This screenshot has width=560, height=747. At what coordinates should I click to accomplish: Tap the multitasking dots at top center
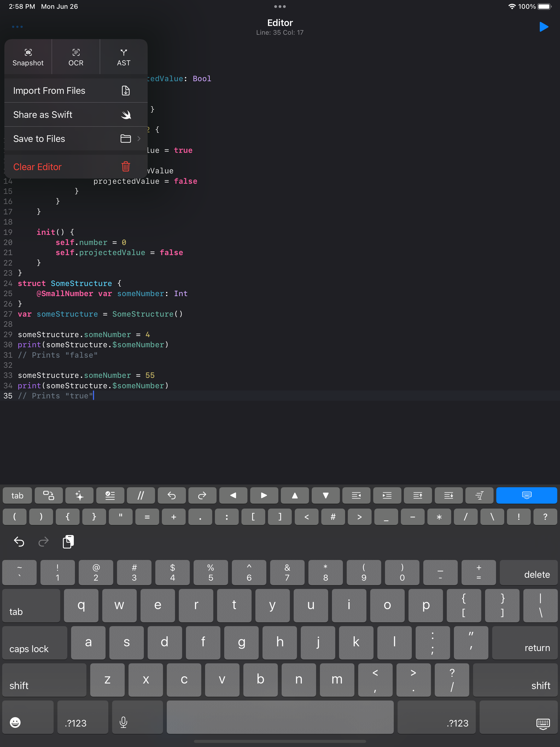[x=280, y=6]
